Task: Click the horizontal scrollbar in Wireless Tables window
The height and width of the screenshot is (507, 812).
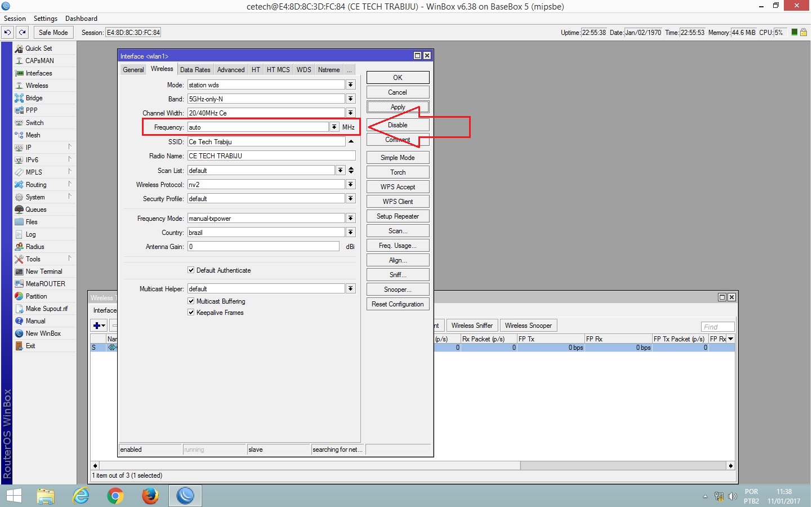Action: (413, 466)
